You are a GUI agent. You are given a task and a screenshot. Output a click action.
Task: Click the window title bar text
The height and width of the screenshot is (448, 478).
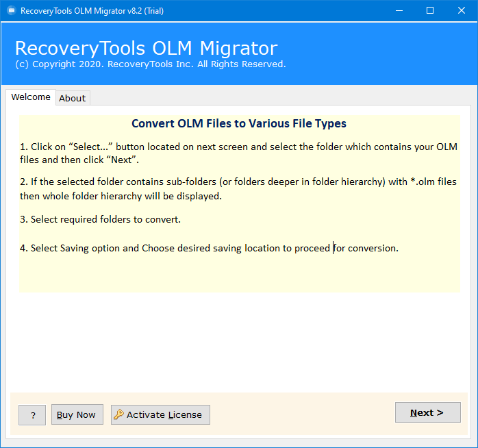tap(92, 11)
